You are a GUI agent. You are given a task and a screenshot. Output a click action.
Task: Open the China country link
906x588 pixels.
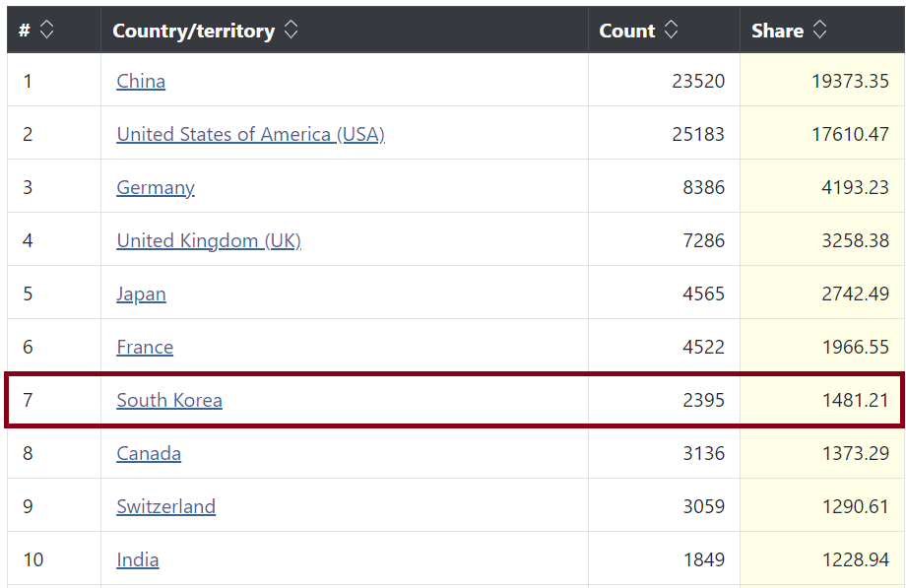pos(141,81)
